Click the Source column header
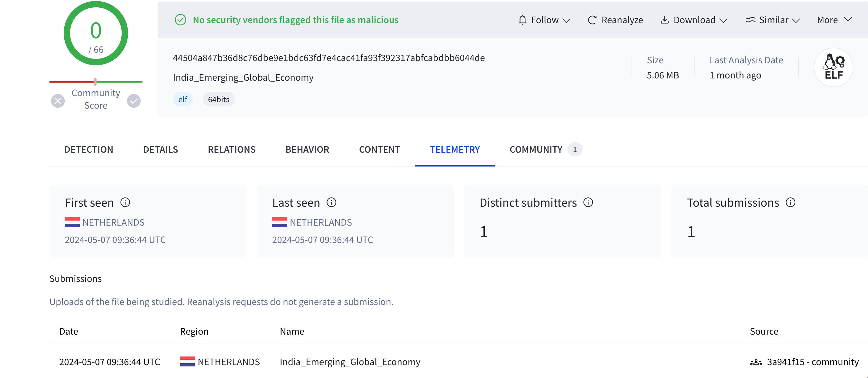 coord(764,331)
